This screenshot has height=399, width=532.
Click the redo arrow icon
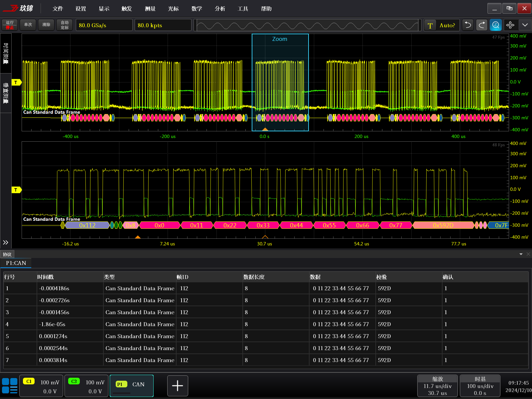[x=482, y=25]
